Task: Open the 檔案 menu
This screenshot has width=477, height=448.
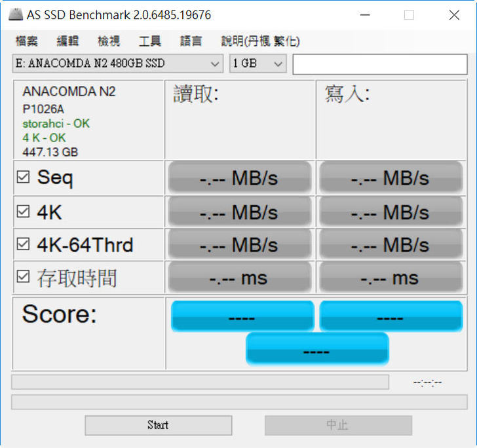Action: click(x=27, y=41)
